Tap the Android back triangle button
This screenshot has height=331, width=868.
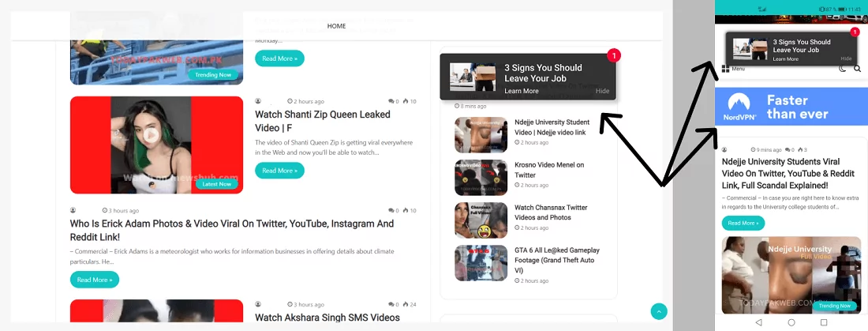pyautogui.click(x=758, y=322)
